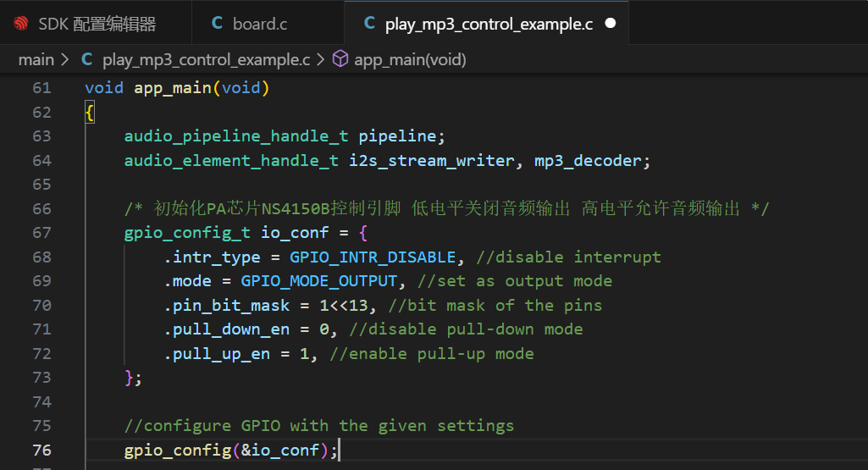Click line number 76 in gutter
Viewport: 868px width, 470px height.
41,450
